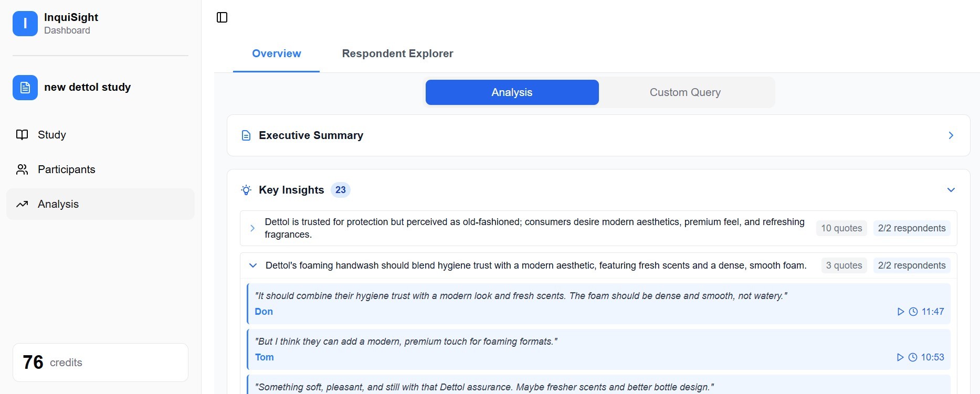Image resolution: width=980 pixels, height=394 pixels.
Task: Click the 76 credits box
Action: [100, 363]
